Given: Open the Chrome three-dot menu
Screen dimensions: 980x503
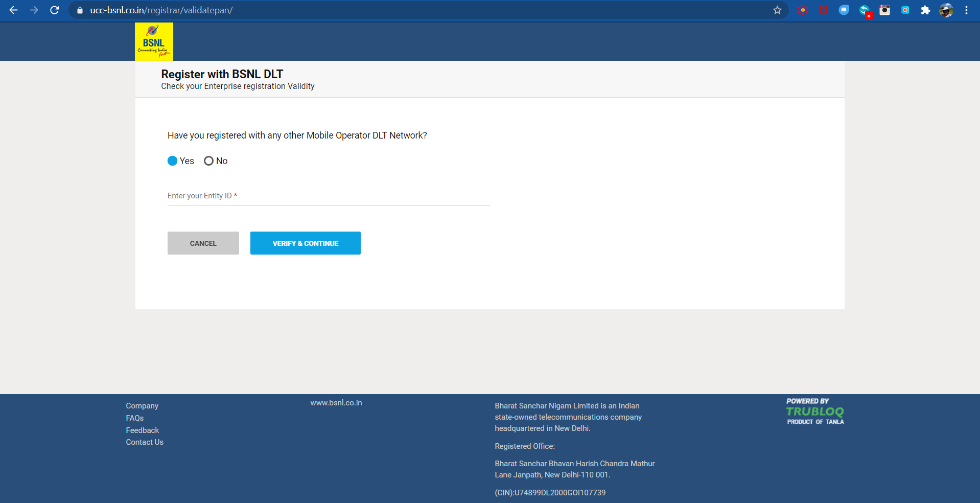Looking at the screenshot, I should 966,10.
